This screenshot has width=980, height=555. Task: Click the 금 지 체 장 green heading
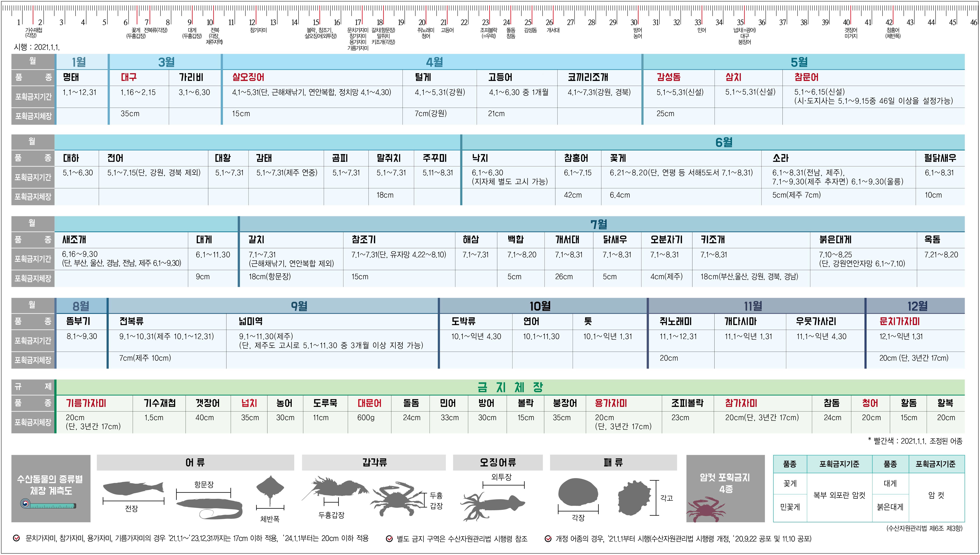tap(510, 387)
